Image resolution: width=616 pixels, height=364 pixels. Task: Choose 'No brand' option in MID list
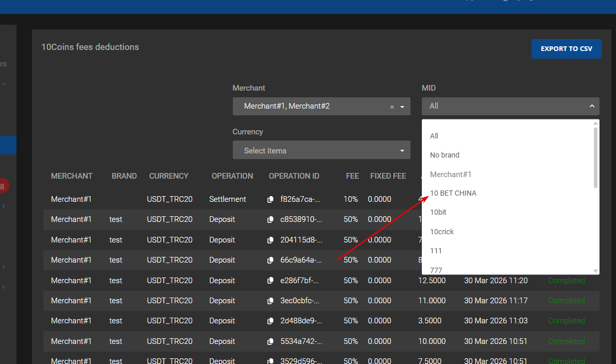coord(444,155)
